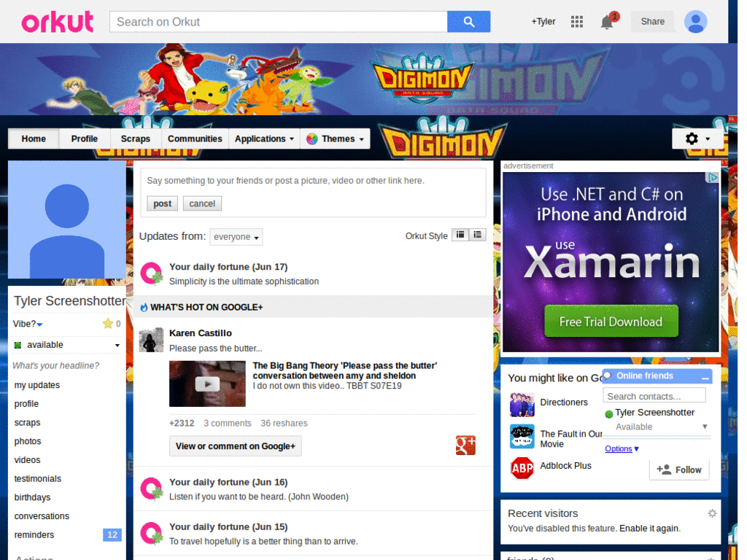The height and width of the screenshot is (560, 747).
Task: Click the red Google+ icon
Action: 465,446
